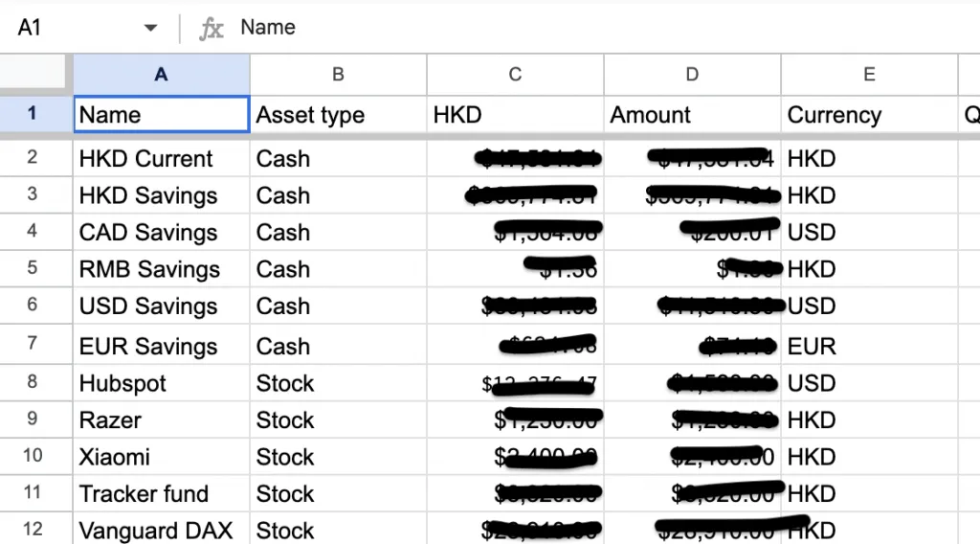Image resolution: width=980 pixels, height=544 pixels.
Task: Open the Name box dropdown arrow
Action: click(150, 28)
